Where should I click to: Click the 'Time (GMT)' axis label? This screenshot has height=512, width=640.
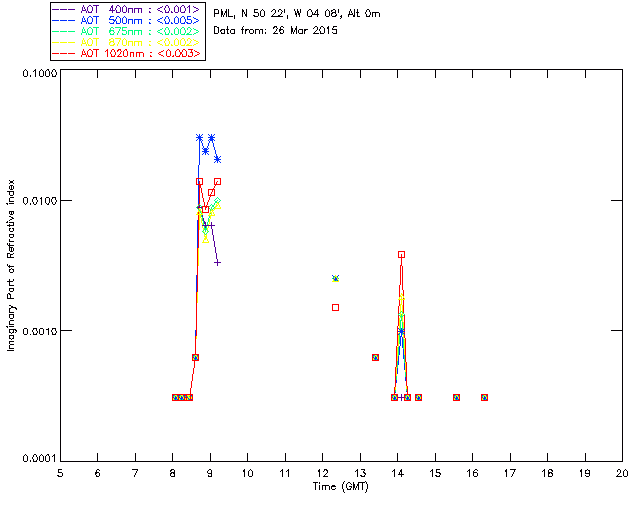point(341,487)
